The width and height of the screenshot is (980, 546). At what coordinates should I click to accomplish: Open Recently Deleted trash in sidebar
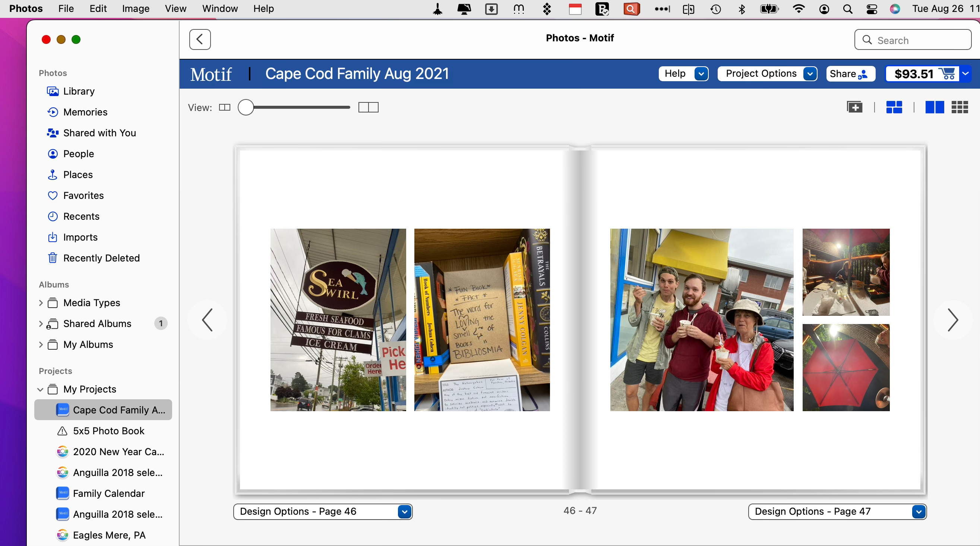click(101, 258)
